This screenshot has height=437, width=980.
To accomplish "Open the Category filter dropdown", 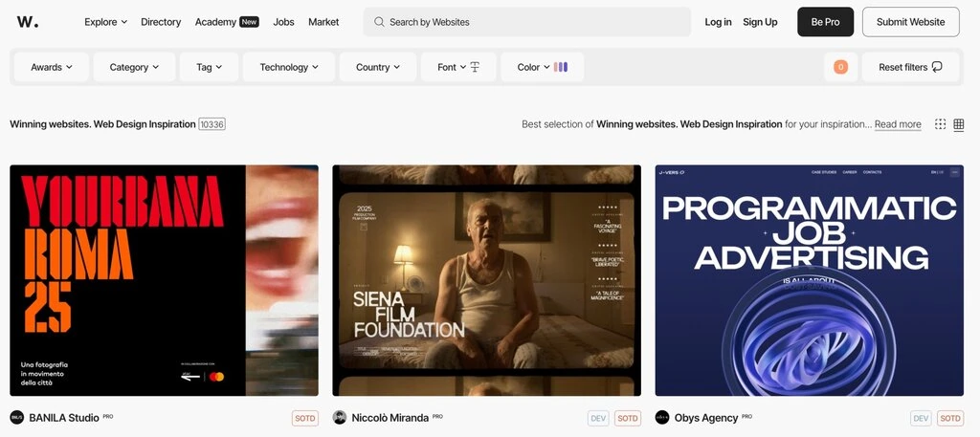I will point(134,67).
